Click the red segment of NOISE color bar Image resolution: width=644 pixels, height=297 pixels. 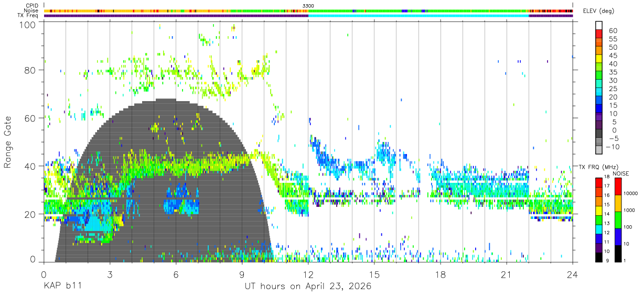(x=618, y=186)
